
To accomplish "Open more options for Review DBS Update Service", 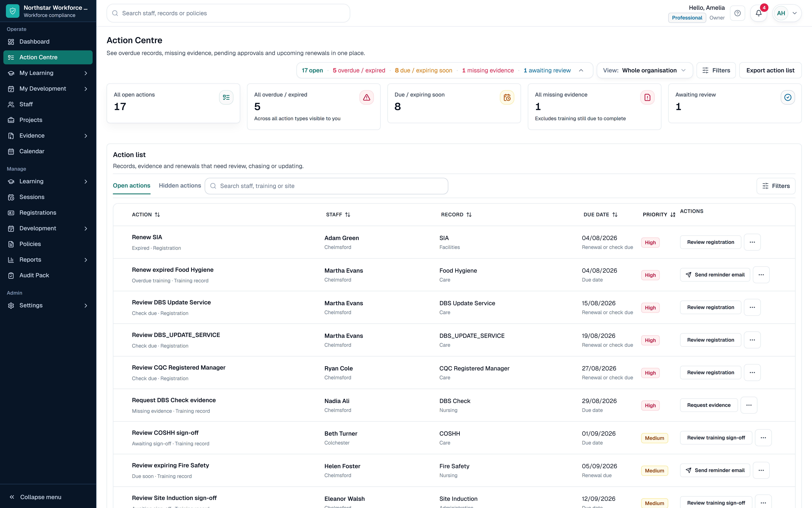I will [752, 307].
